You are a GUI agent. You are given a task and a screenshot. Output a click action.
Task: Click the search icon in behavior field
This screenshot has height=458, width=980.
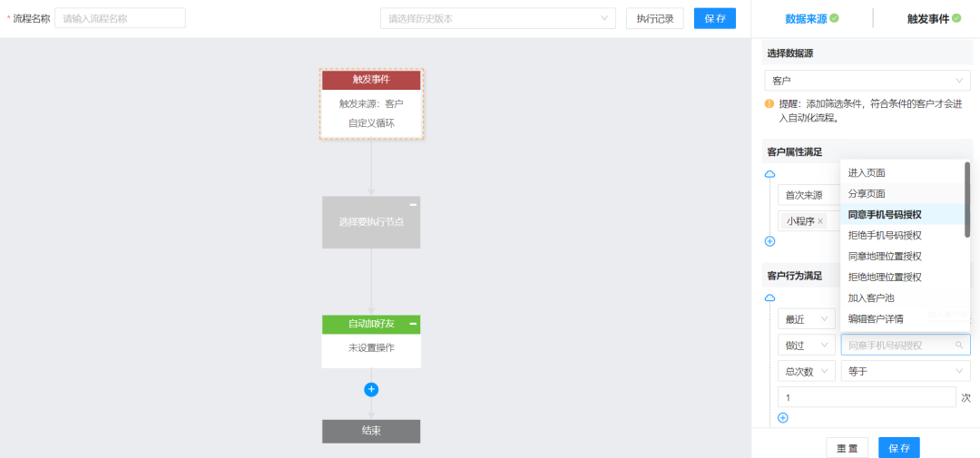959,345
